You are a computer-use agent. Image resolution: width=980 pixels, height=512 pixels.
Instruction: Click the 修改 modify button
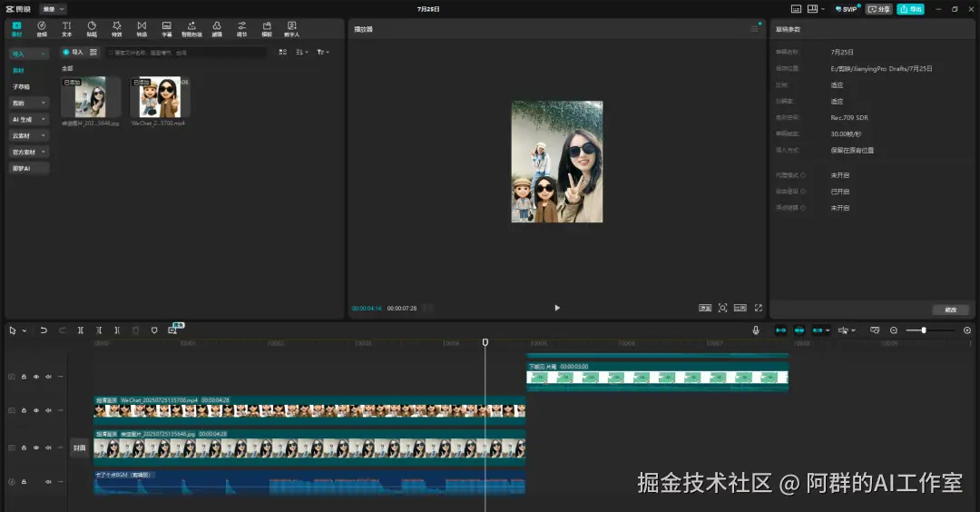[951, 310]
